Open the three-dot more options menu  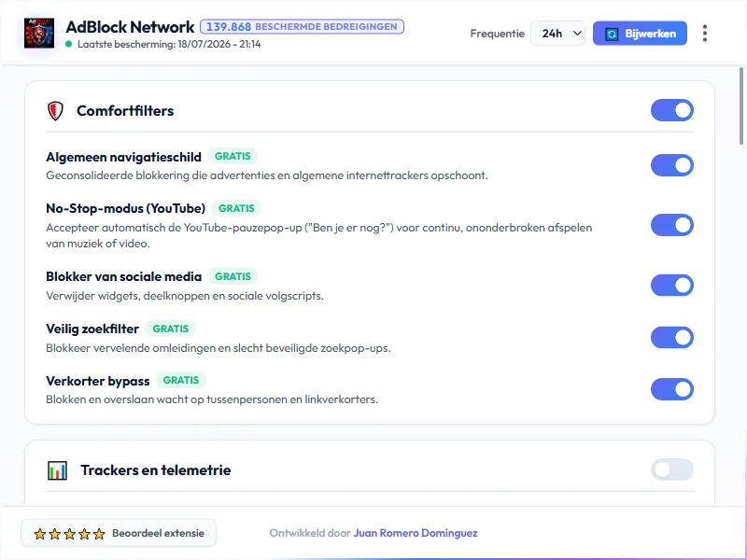(705, 34)
